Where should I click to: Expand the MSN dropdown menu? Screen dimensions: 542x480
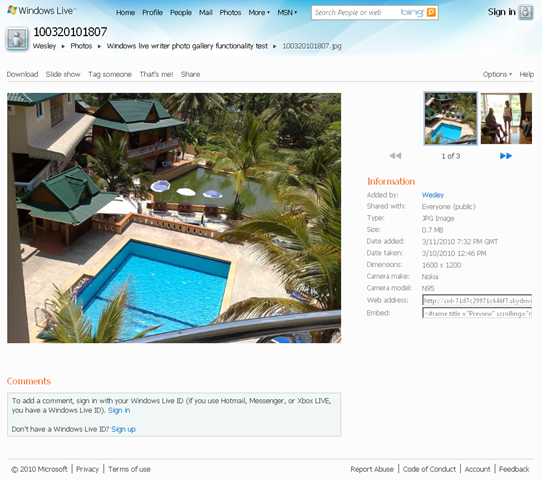287,13
